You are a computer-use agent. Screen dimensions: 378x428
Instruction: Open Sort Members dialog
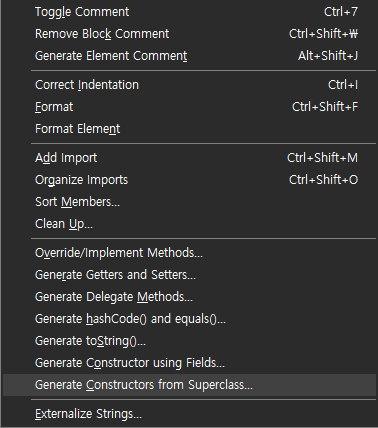click(189, 202)
